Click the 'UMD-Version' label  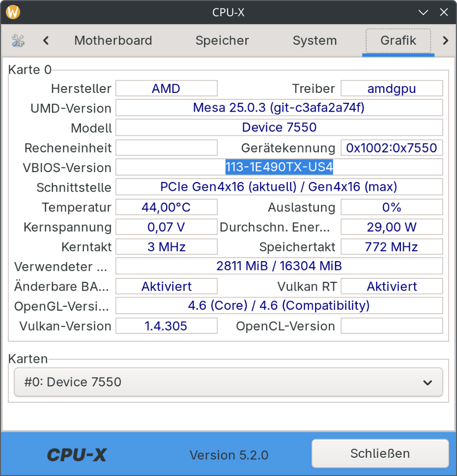pyautogui.click(x=71, y=108)
